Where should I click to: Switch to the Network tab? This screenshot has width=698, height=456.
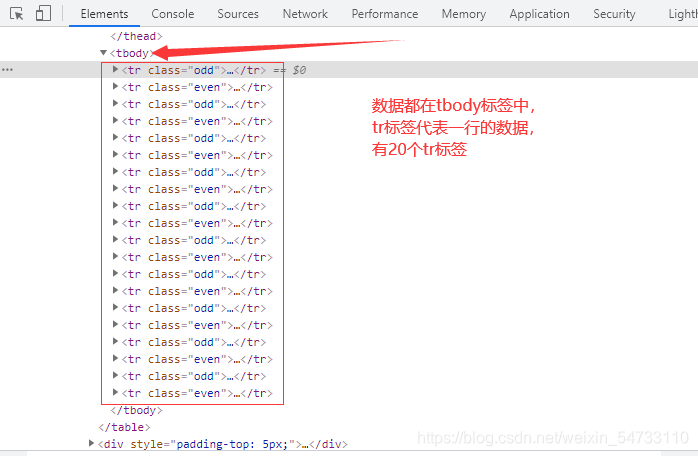click(x=305, y=14)
